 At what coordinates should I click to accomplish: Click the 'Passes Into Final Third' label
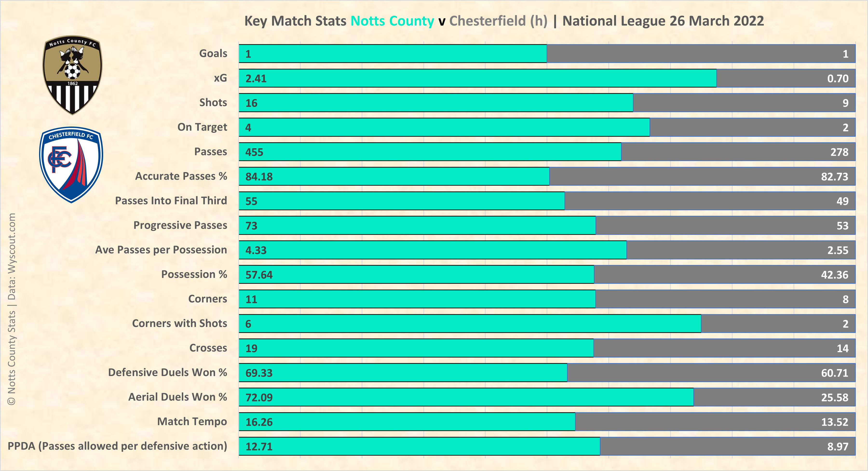(x=171, y=201)
